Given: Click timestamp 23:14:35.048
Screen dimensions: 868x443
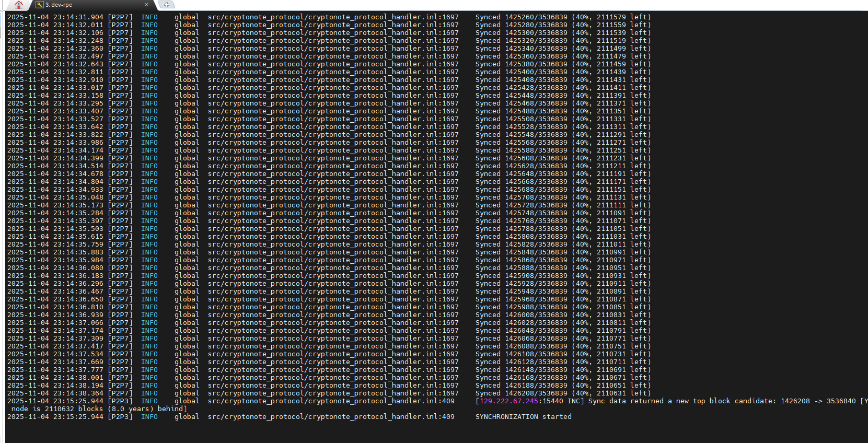Looking at the screenshot, I should coord(78,197).
